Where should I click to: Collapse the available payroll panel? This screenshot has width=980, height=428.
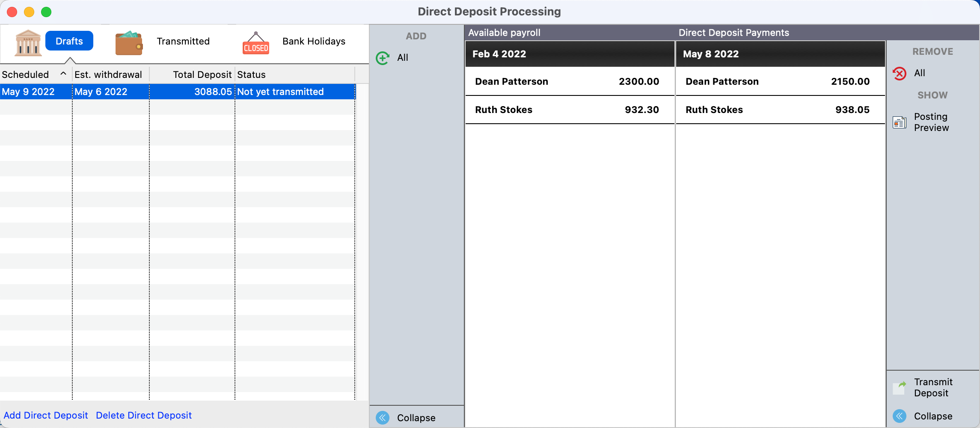click(x=383, y=417)
